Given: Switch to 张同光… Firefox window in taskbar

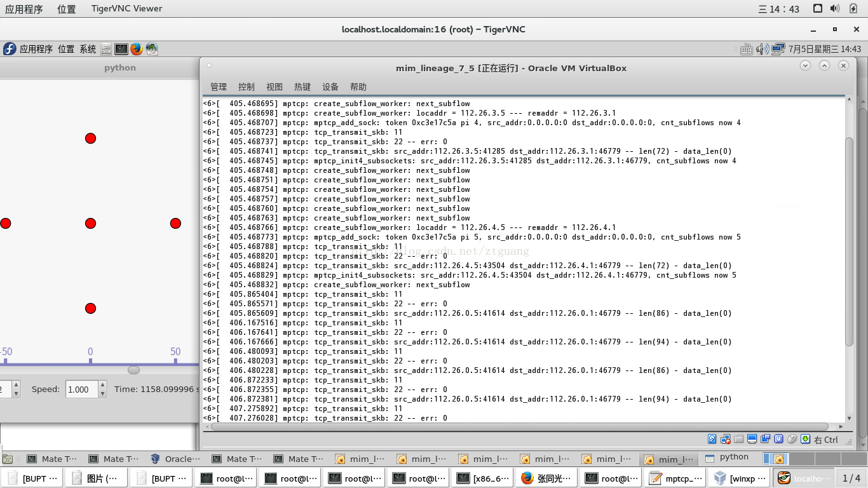Looking at the screenshot, I should 548,478.
